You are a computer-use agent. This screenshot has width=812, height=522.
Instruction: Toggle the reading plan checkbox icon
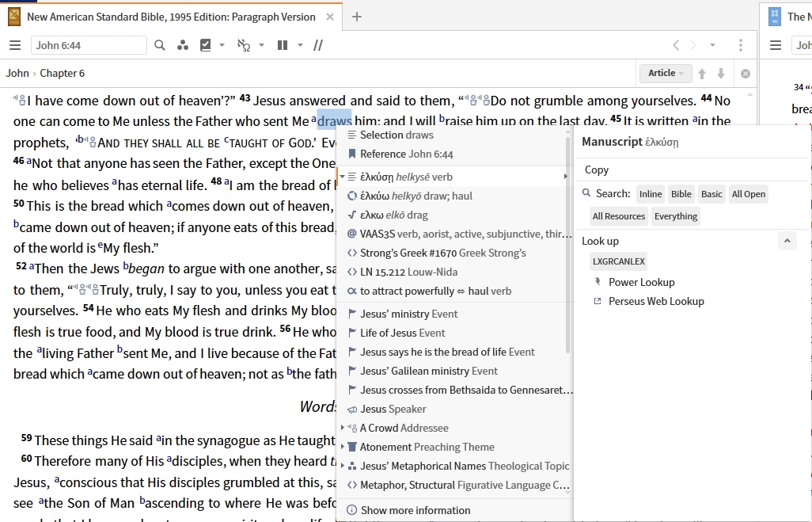click(x=206, y=46)
